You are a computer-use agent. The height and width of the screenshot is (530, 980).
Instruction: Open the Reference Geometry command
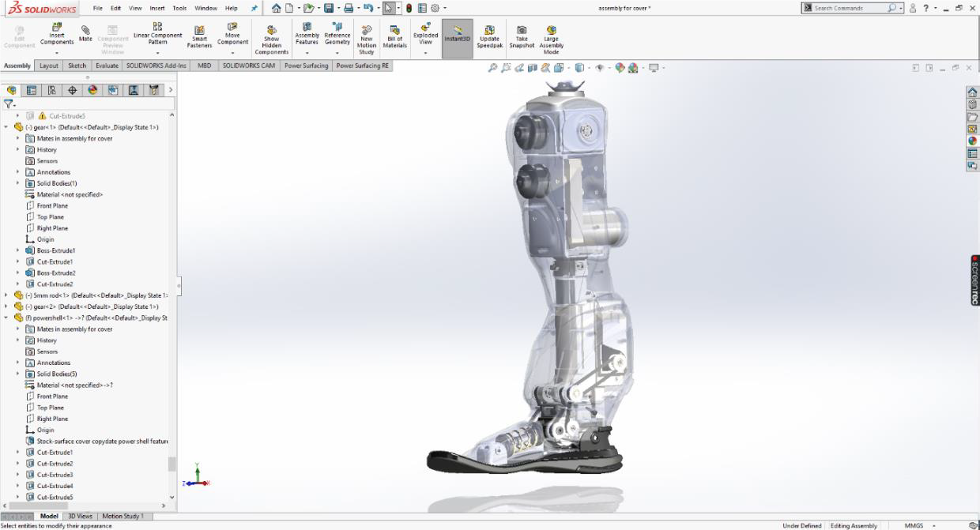coord(337,32)
